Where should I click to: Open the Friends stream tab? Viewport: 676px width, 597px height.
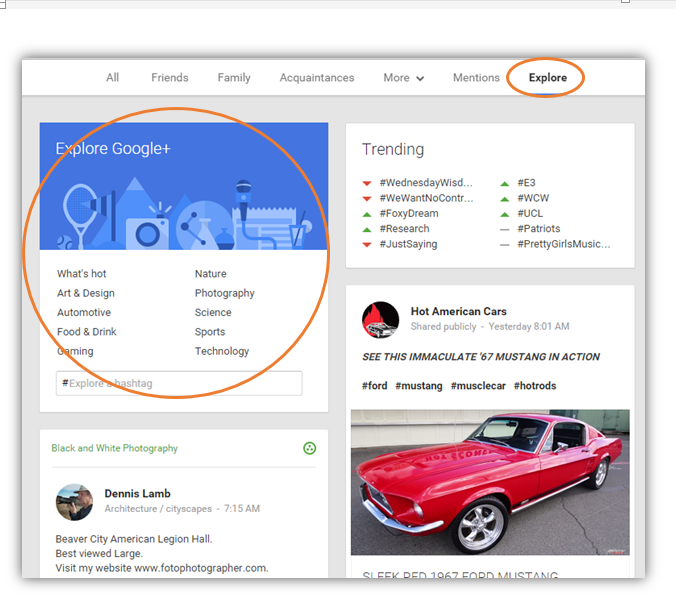pos(169,78)
